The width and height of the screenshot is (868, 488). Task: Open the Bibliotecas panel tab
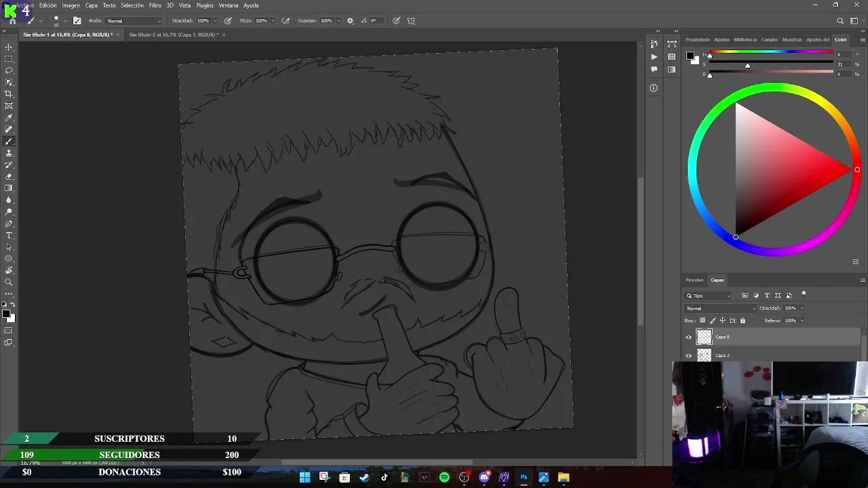745,39
